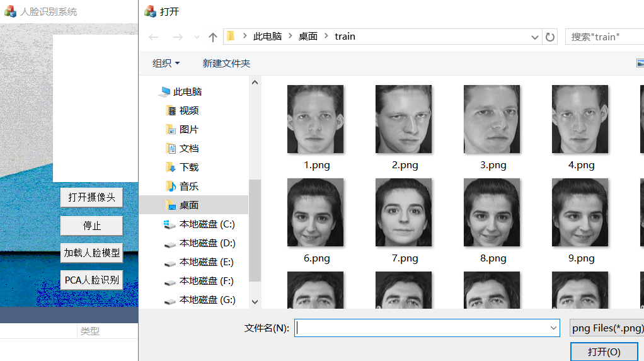
Task: Click the 打开(O) button
Action: click(604, 352)
